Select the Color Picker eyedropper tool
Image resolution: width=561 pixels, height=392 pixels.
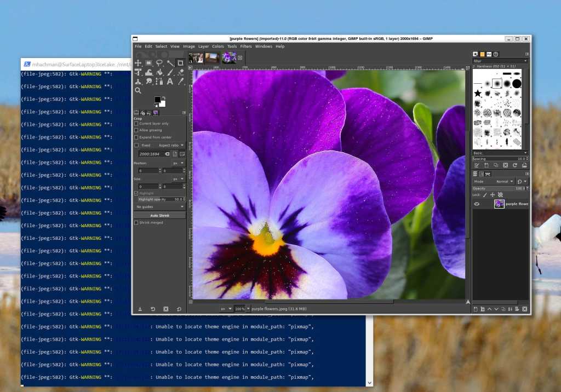coord(180,82)
